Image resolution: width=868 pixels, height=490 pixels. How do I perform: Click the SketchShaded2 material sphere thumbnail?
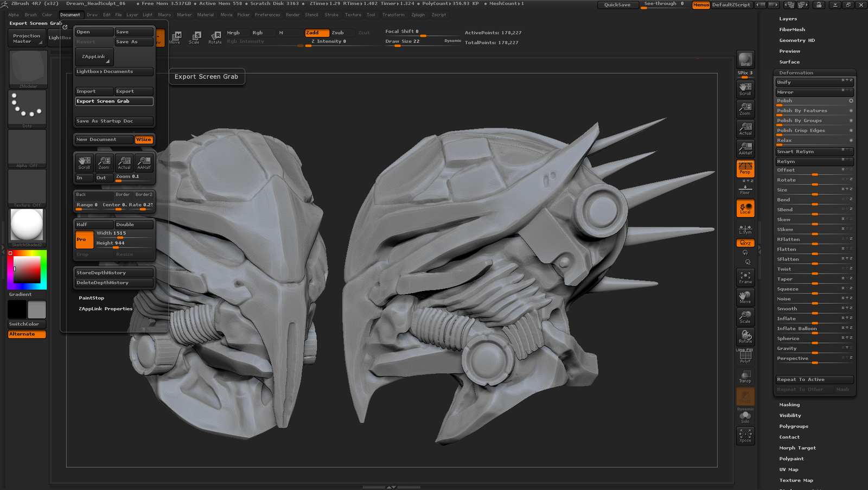tap(27, 225)
